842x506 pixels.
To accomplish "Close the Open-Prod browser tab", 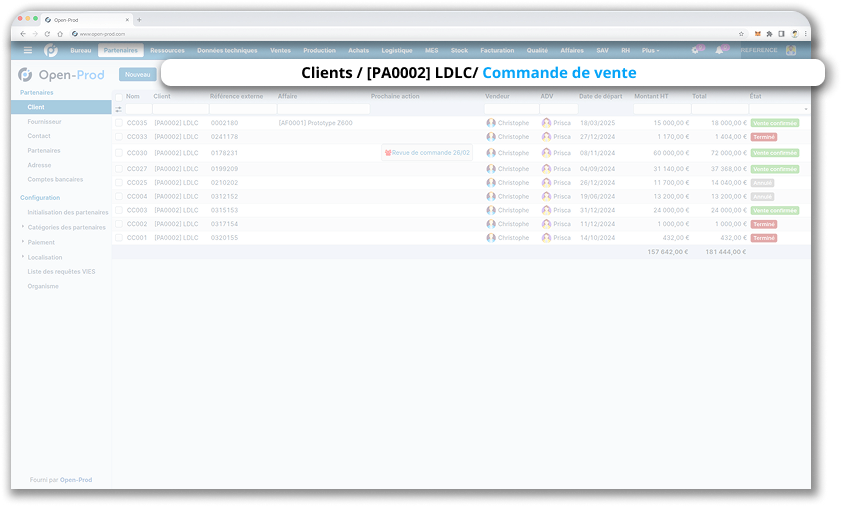I will pos(127,20).
